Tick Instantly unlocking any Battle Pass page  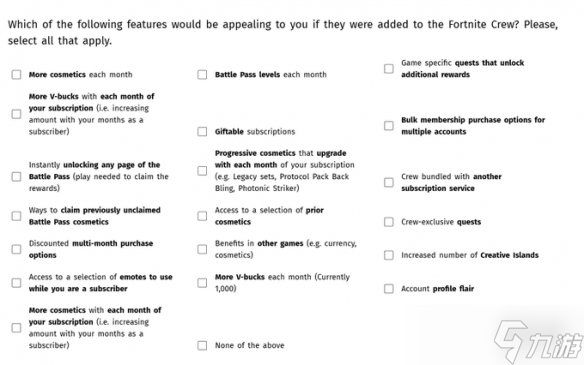(16, 177)
